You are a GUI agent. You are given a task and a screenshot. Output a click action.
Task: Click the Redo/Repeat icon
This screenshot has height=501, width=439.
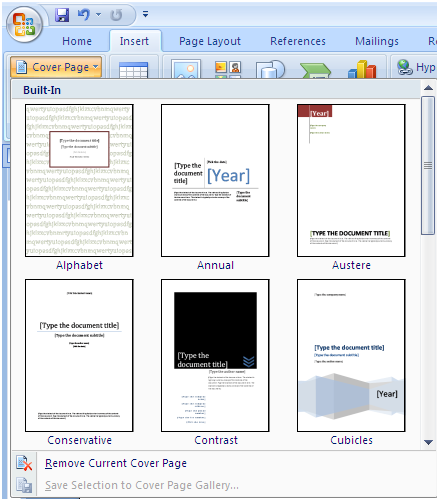click(x=116, y=15)
